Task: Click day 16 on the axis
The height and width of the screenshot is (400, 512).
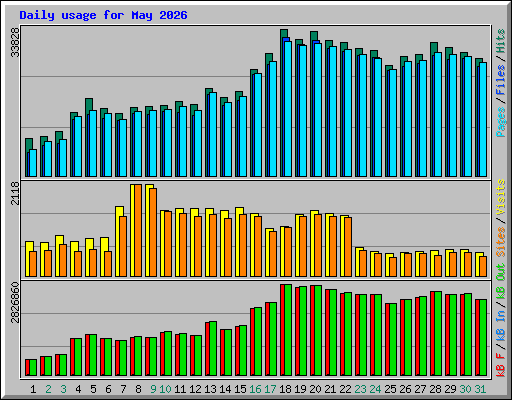Action: coord(255,389)
